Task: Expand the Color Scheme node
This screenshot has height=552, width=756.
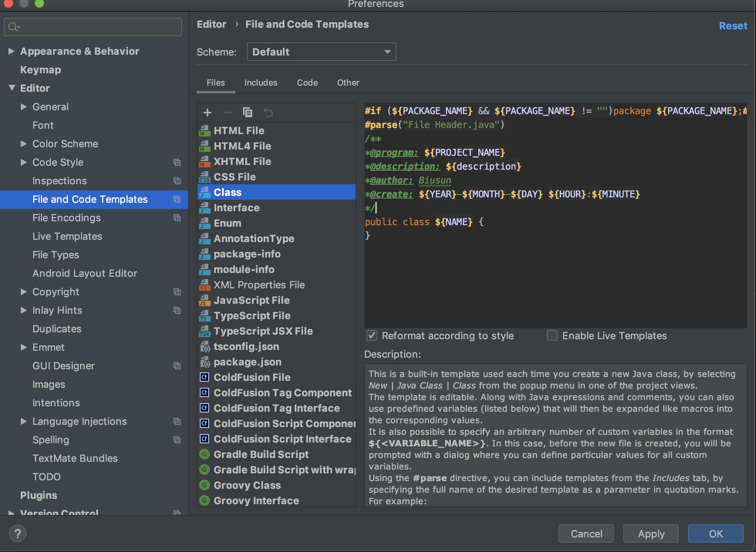Action: point(24,144)
